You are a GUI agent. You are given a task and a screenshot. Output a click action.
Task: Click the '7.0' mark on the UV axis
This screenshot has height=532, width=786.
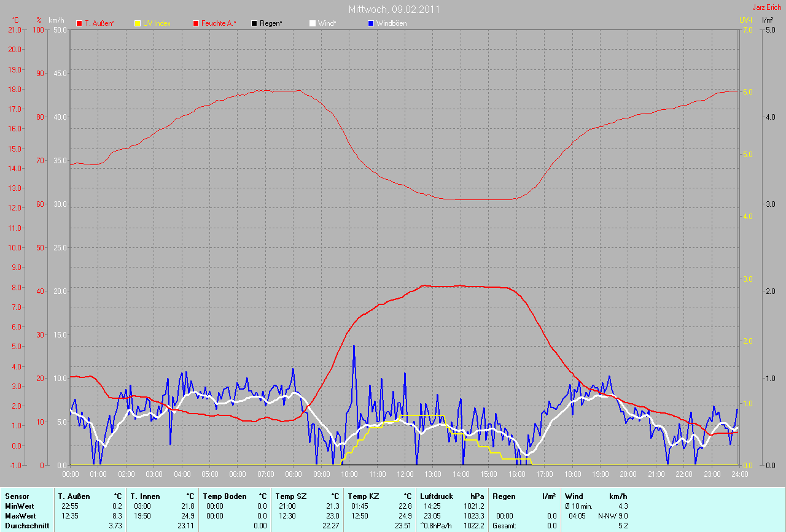(x=747, y=29)
